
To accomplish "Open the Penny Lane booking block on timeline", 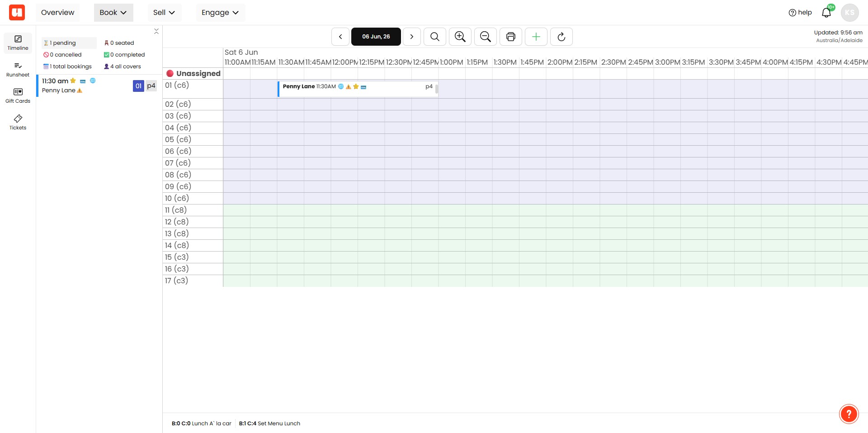I will pyautogui.click(x=358, y=89).
